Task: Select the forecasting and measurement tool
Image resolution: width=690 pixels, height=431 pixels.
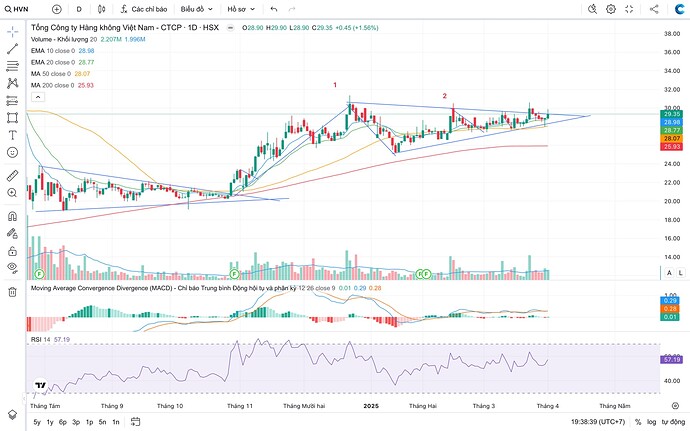Action: point(12,100)
